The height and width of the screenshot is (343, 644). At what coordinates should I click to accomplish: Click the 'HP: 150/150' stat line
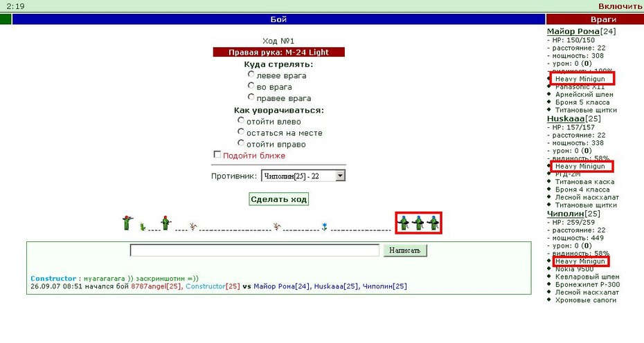coord(573,40)
